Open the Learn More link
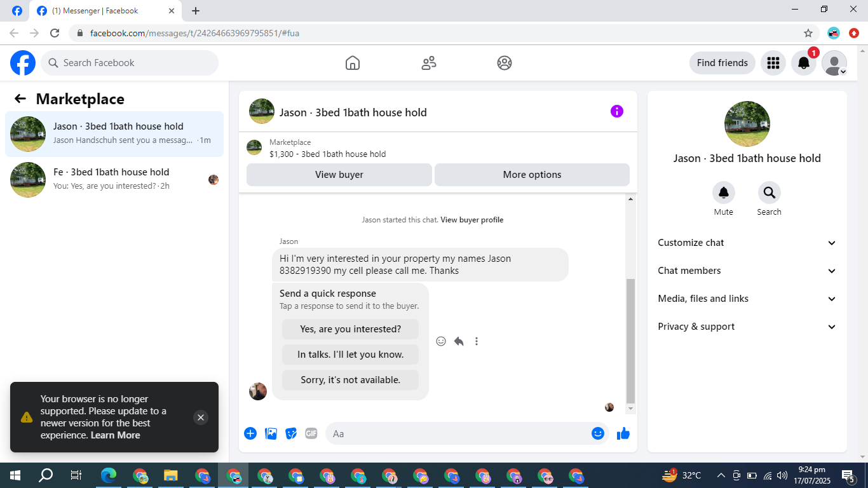 [116, 435]
